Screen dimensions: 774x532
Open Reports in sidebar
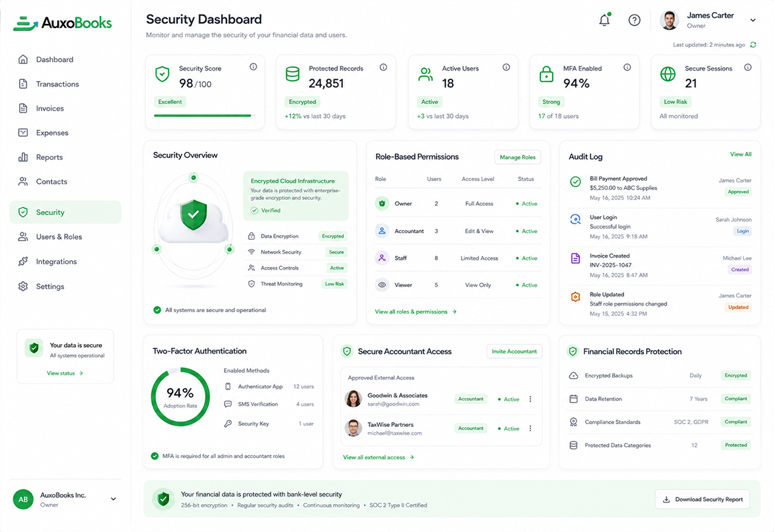click(65, 157)
